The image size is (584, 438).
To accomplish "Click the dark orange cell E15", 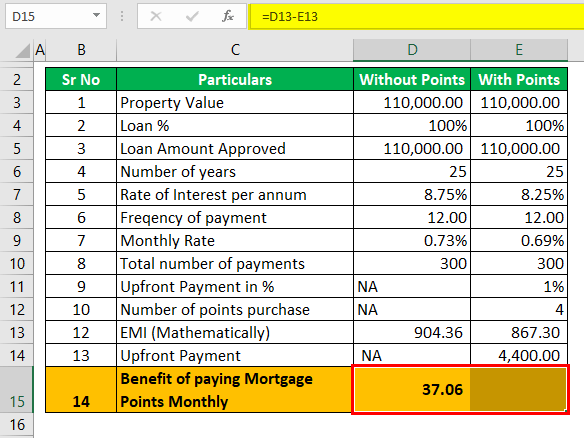I will click(x=518, y=390).
